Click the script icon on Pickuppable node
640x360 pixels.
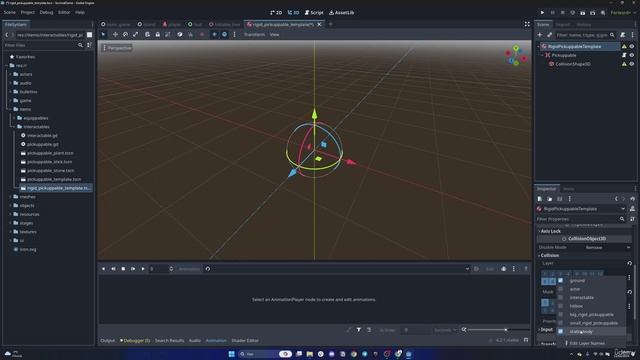tap(624, 55)
